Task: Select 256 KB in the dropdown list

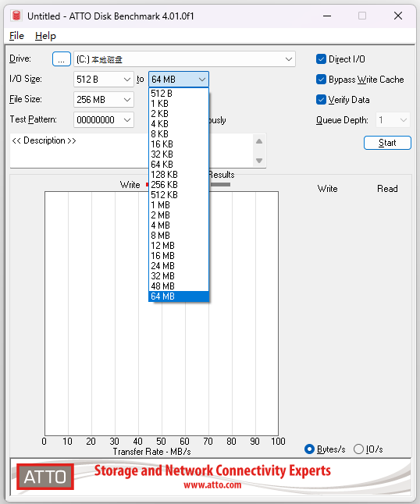Action: 179,184
